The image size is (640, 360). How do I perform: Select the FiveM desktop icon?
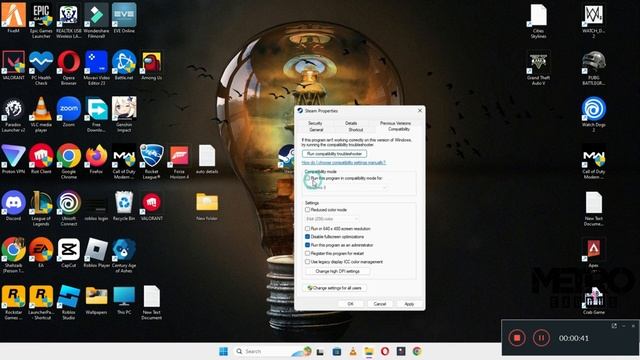click(x=13, y=18)
